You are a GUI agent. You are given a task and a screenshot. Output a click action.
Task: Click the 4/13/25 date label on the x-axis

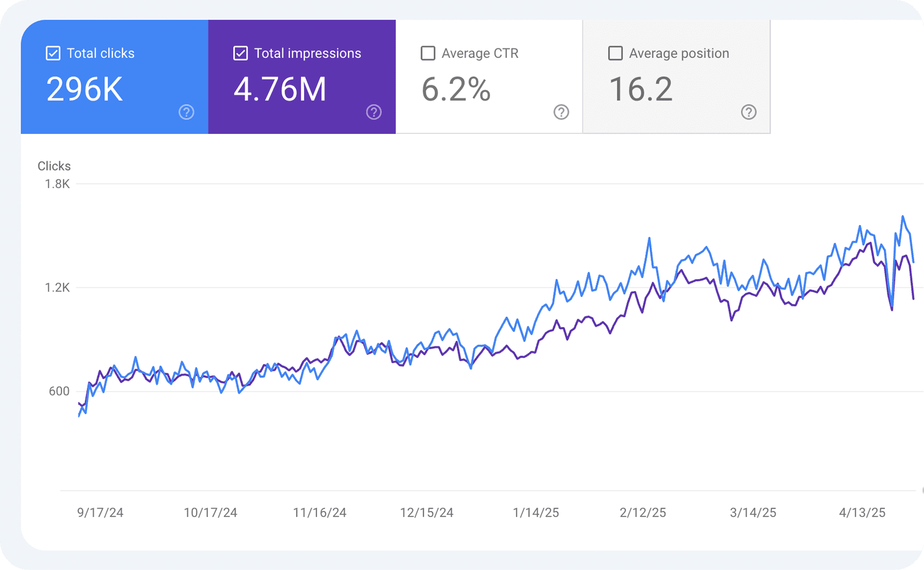click(862, 512)
